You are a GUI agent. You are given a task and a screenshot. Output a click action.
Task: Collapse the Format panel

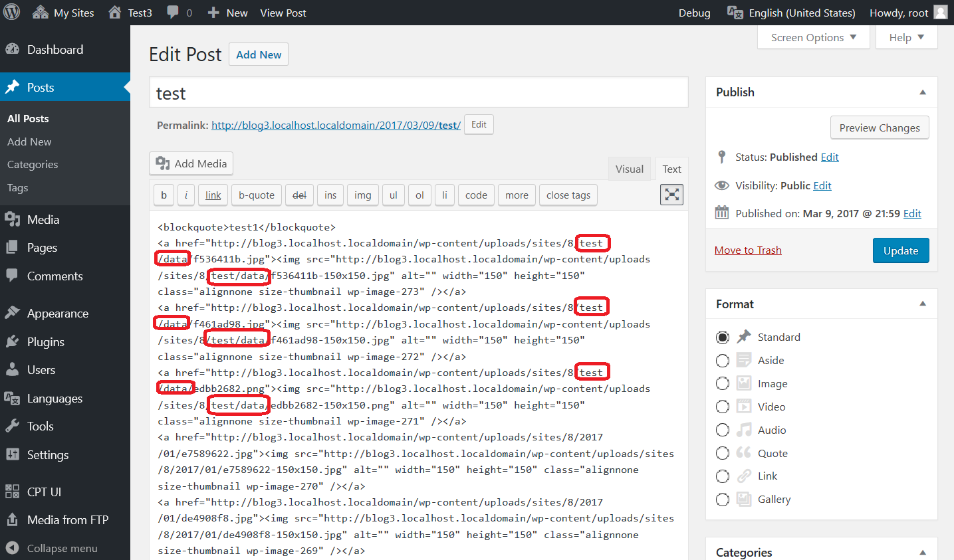[x=923, y=304]
